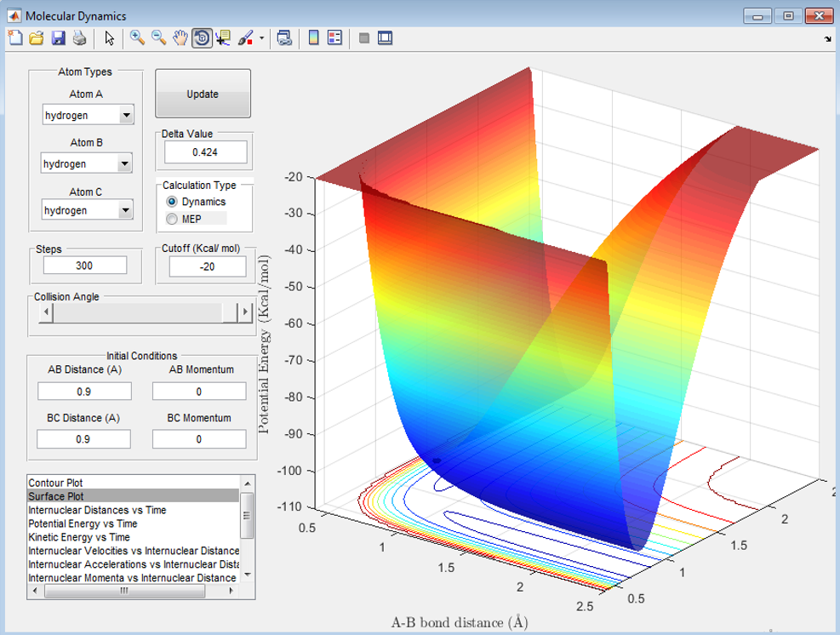Click the New Figure toolbar icon

tap(15, 38)
